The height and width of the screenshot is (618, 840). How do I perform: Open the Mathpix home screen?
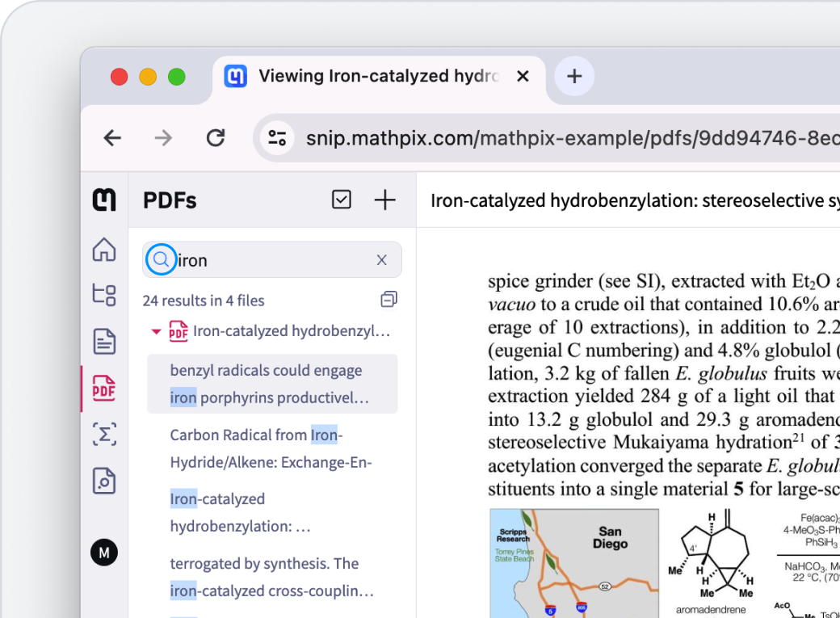click(104, 250)
